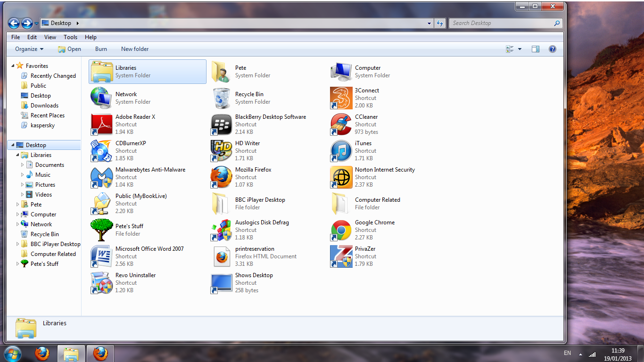Select the HD Writer shortcut icon
The image size is (644, 362).
tap(221, 151)
